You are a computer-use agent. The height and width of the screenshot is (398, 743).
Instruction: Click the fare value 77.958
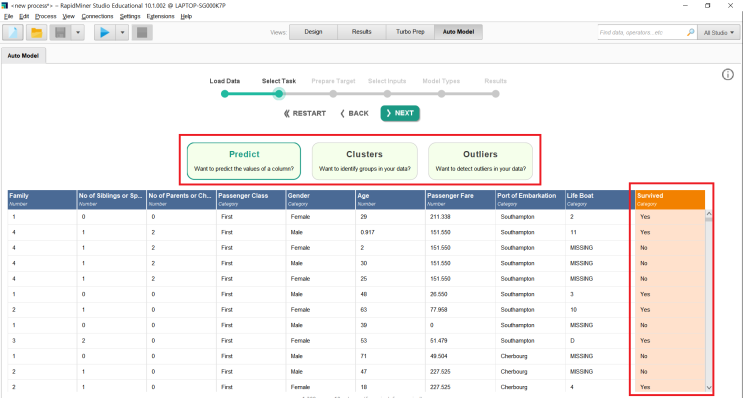click(x=439, y=309)
